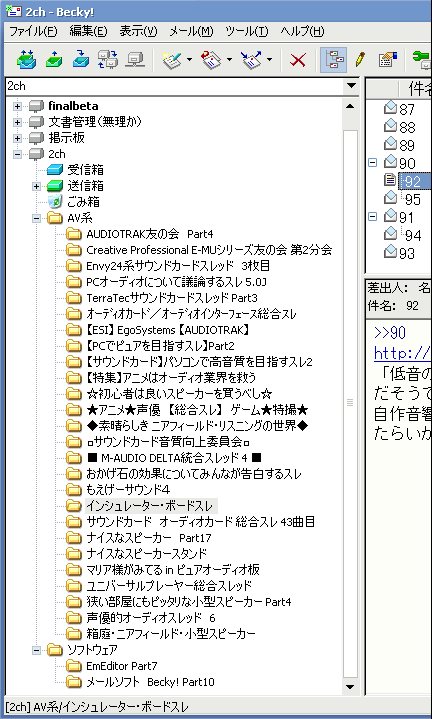432x719 pixels.
Task: Collapse thread of message 91
Action: pyautogui.click(x=372, y=216)
